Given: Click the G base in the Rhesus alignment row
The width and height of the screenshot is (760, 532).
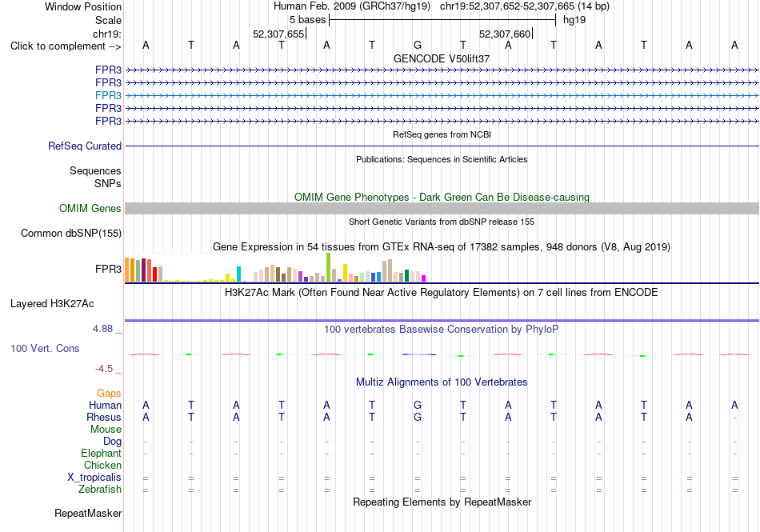Looking at the screenshot, I should 418,417.
